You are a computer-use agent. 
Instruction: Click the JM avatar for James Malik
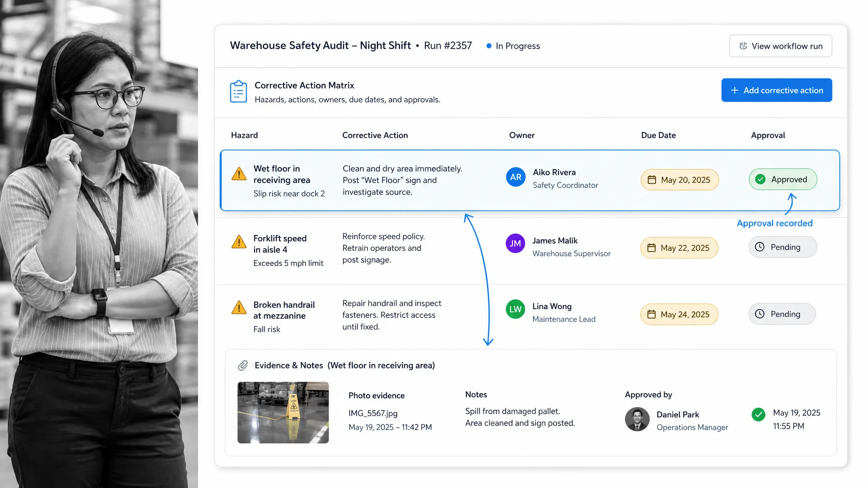[x=515, y=243]
